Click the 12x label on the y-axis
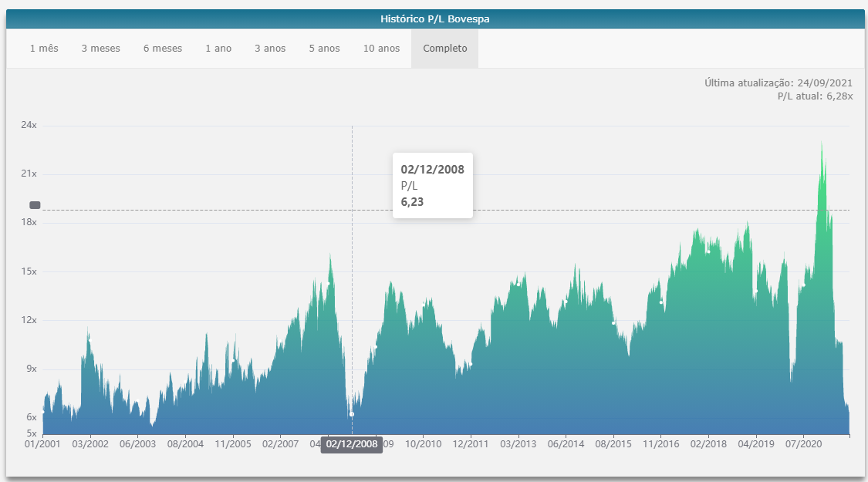 click(x=29, y=320)
